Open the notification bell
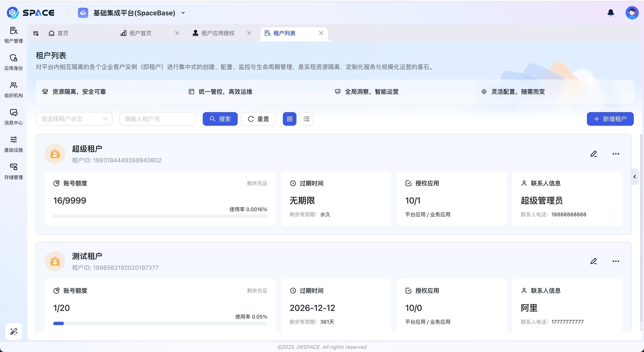This screenshot has height=352, width=644. (610, 13)
